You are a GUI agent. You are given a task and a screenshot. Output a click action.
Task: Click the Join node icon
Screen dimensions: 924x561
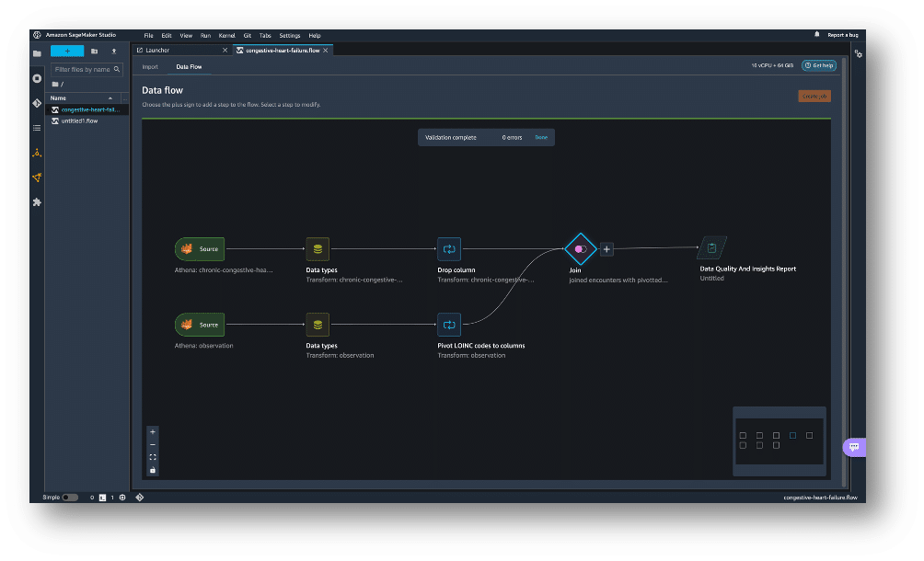pyautogui.click(x=581, y=249)
